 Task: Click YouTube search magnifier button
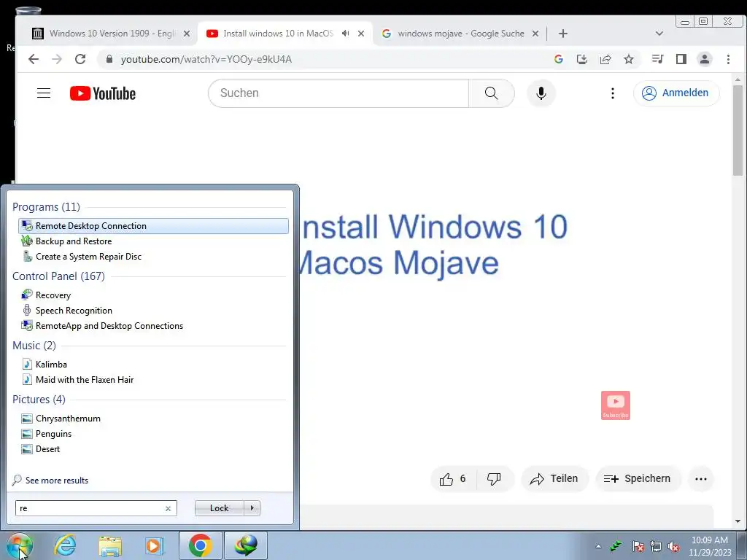tap(492, 93)
